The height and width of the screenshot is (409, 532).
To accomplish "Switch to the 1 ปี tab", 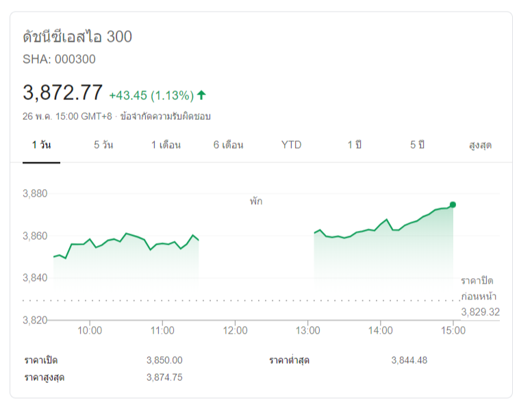I will 354,145.
